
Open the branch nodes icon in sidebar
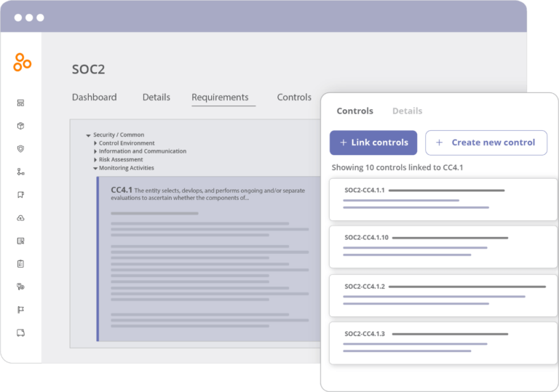tap(20, 172)
